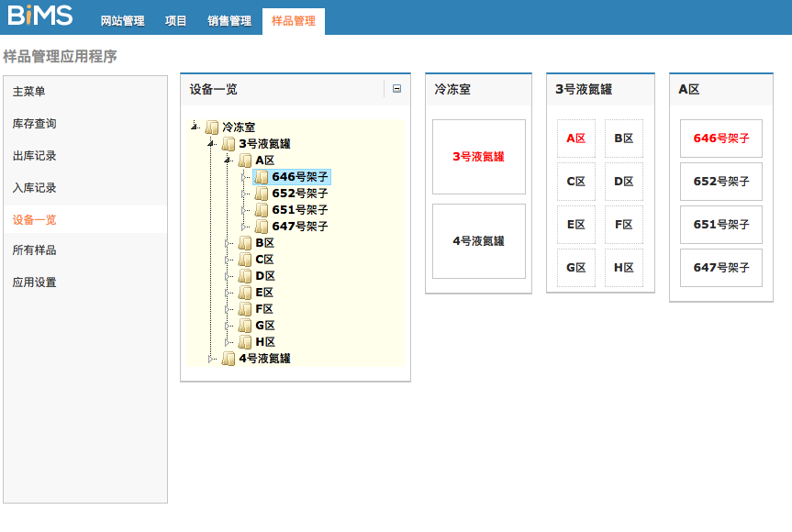Expand the 4号液氮罐 tree node

(x=211, y=359)
